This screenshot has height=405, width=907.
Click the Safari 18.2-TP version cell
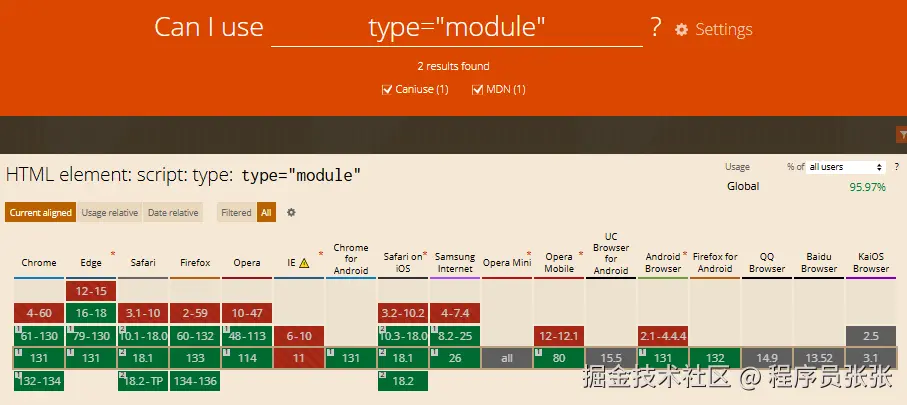coord(143,381)
